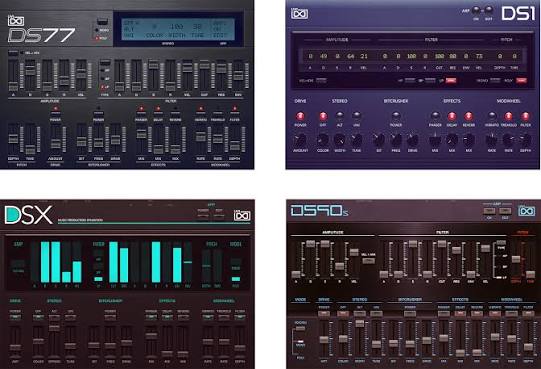Enable the Phaser effect on DS1

pos(435,116)
